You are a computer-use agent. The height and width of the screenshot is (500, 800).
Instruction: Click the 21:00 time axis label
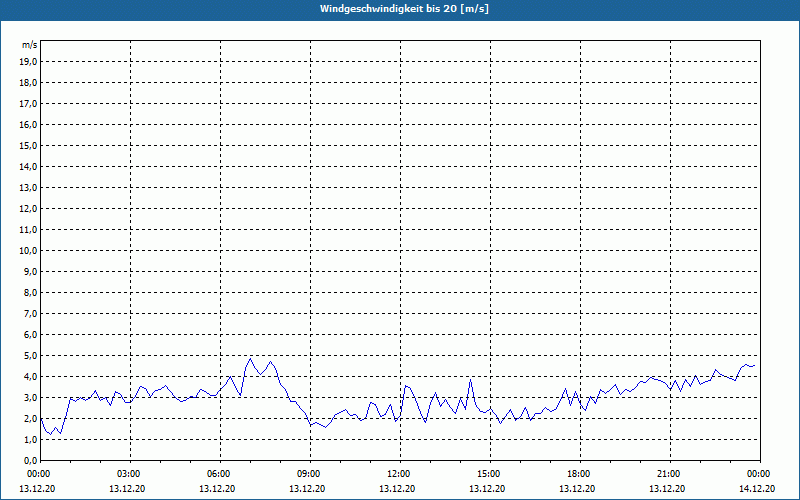tap(669, 474)
